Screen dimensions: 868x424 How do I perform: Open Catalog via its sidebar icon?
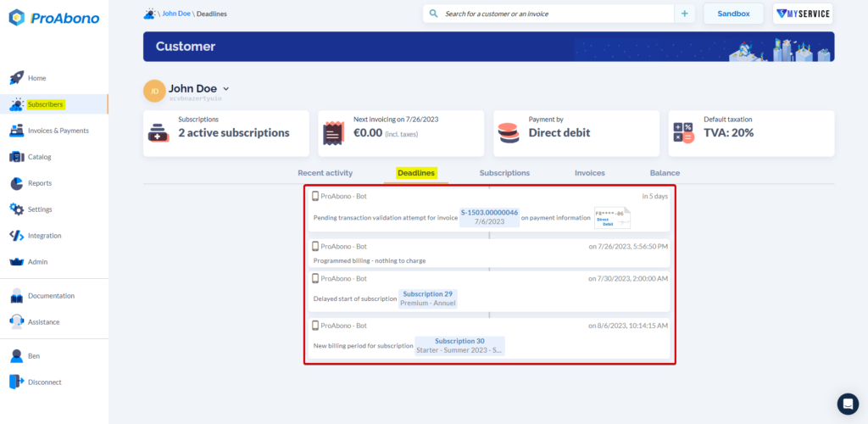(17, 157)
